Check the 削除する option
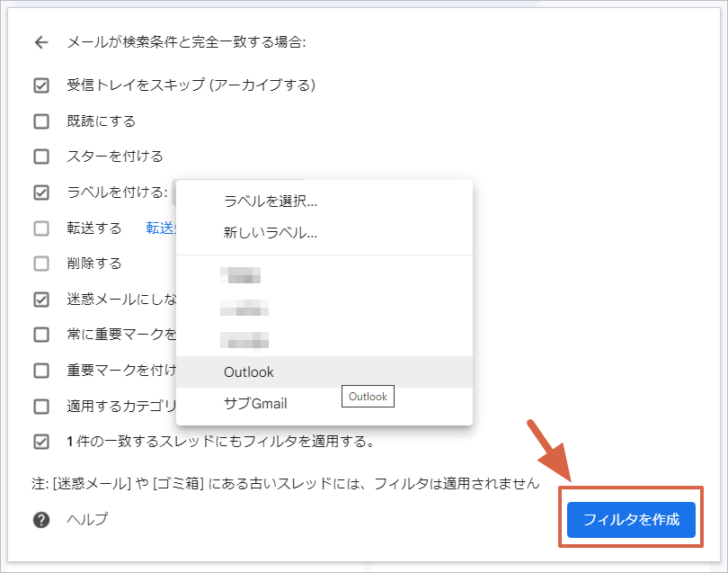 pos(40,263)
